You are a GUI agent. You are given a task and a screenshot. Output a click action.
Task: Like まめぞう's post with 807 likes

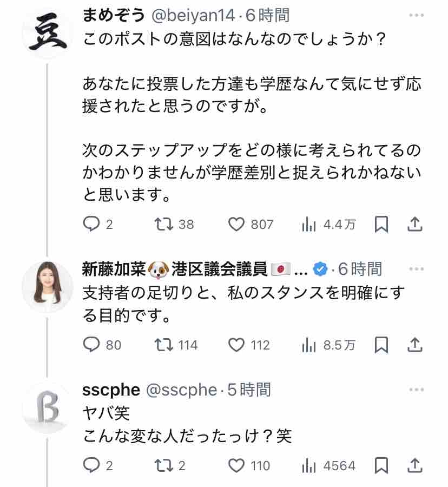pos(236,224)
